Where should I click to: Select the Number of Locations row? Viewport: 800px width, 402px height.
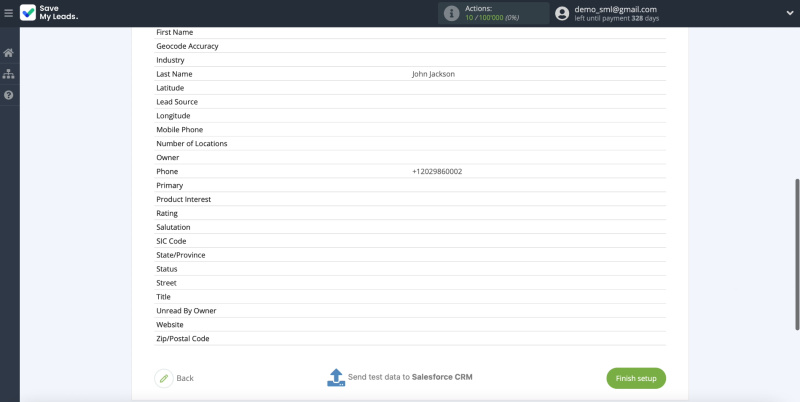(410, 143)
